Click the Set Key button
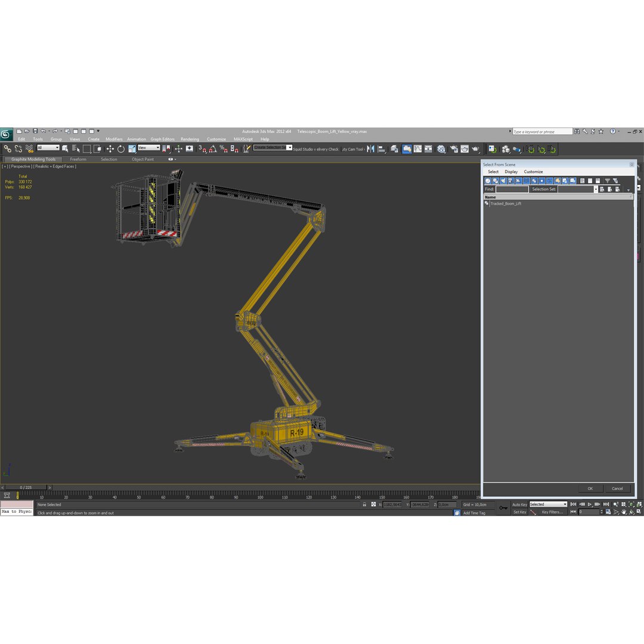Screen dimensions: 644x644 point(519,512)
